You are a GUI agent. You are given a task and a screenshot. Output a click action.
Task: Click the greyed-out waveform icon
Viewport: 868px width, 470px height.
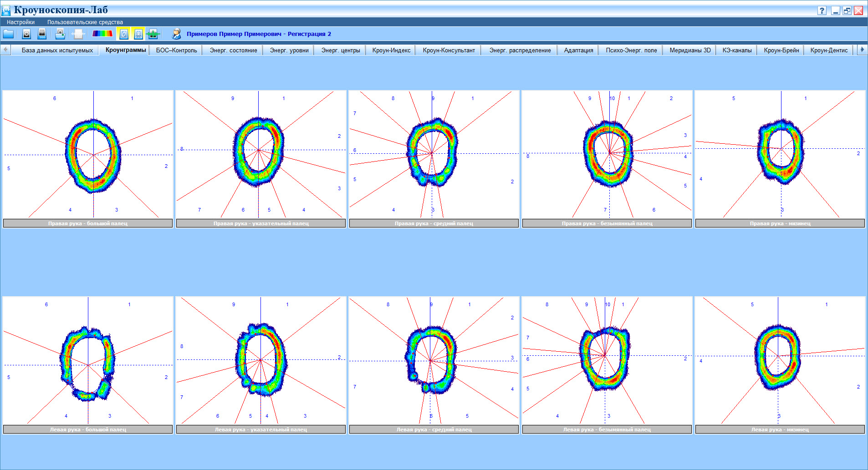pos(78,34)
